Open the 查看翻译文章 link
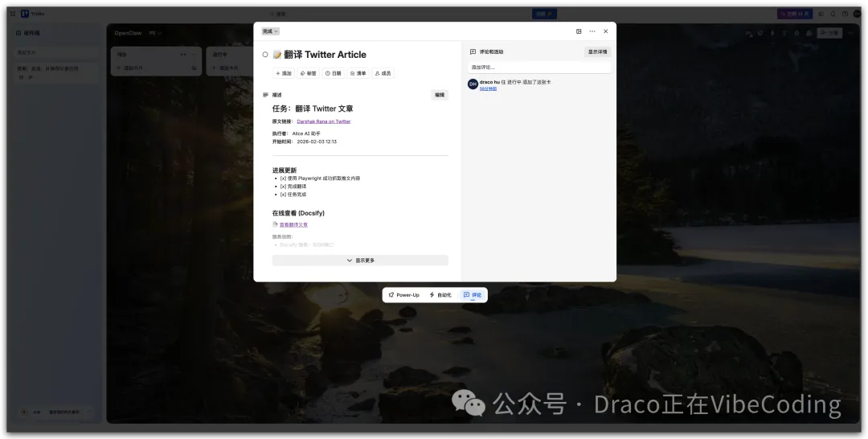The width and height of the screenshot is (868, 439). coord(293,225)
